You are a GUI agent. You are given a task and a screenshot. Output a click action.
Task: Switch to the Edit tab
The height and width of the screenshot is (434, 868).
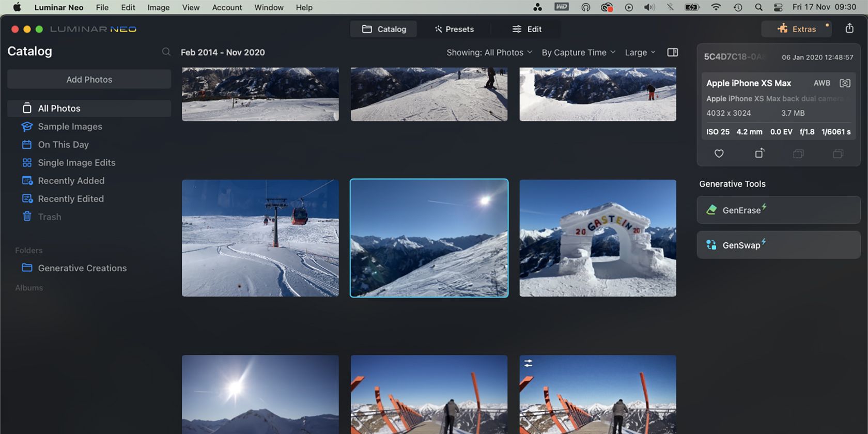click(527, 29)
